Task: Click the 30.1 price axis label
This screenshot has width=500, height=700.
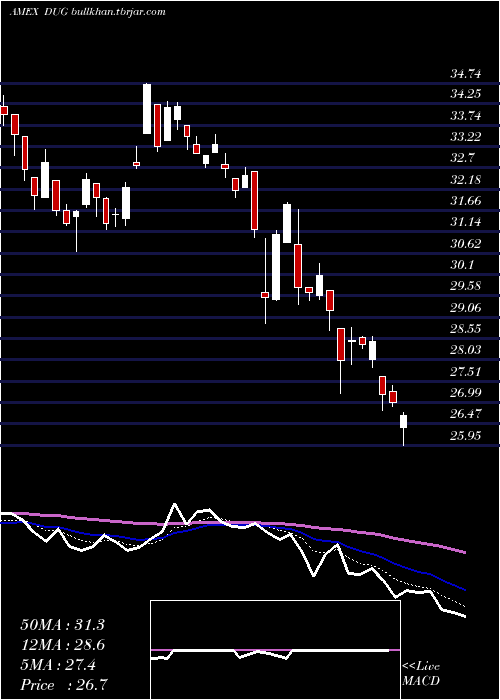Action: pos(462,265)
